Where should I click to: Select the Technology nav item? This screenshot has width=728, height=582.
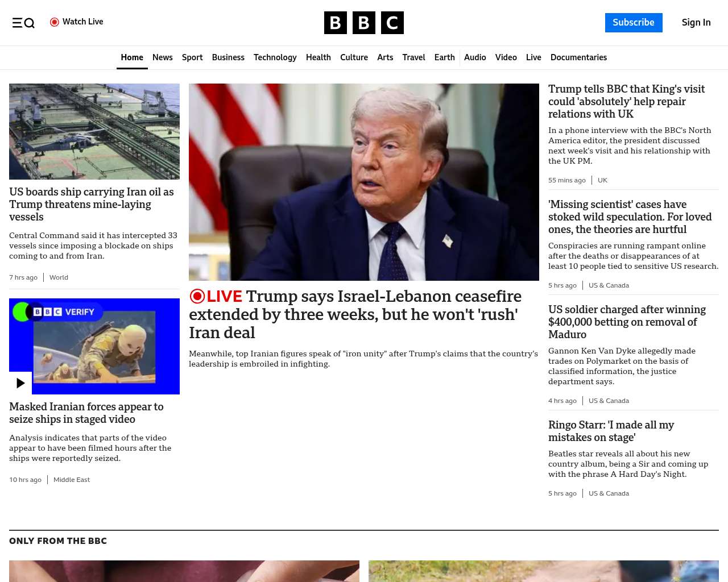[275, 57]
